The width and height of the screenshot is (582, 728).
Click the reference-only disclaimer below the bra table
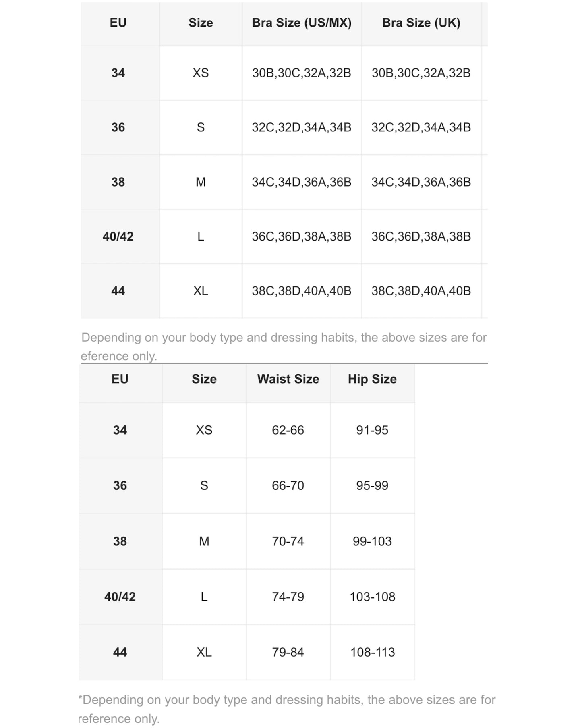[284, 346]
